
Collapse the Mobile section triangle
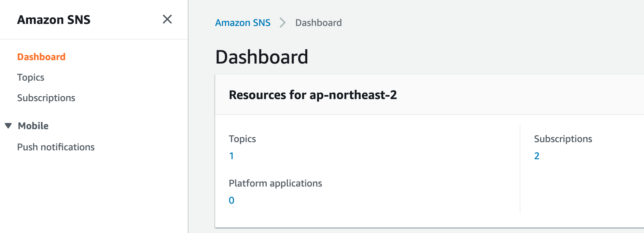pos(9,126)
